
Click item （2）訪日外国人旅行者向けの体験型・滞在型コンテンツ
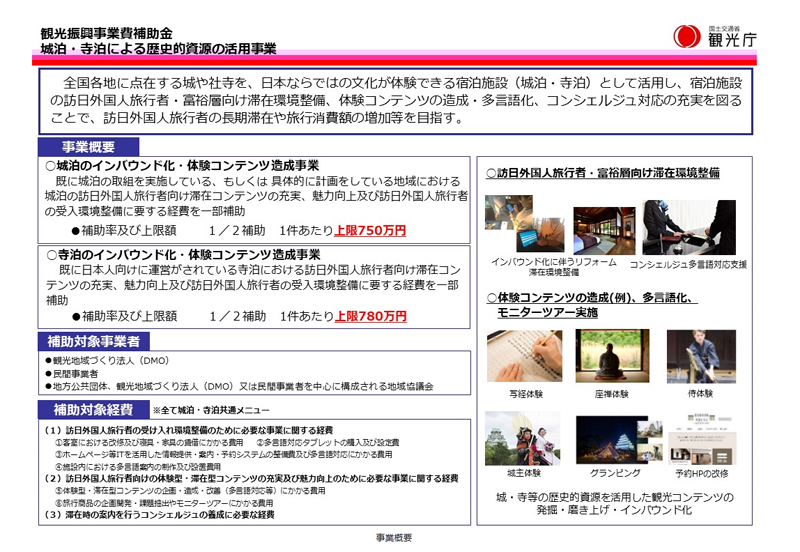(252, 479)
